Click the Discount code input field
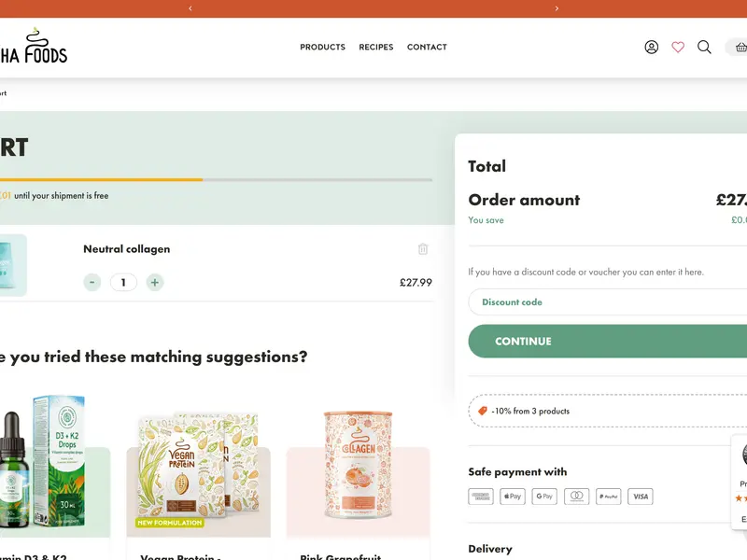 click(607, 302)
